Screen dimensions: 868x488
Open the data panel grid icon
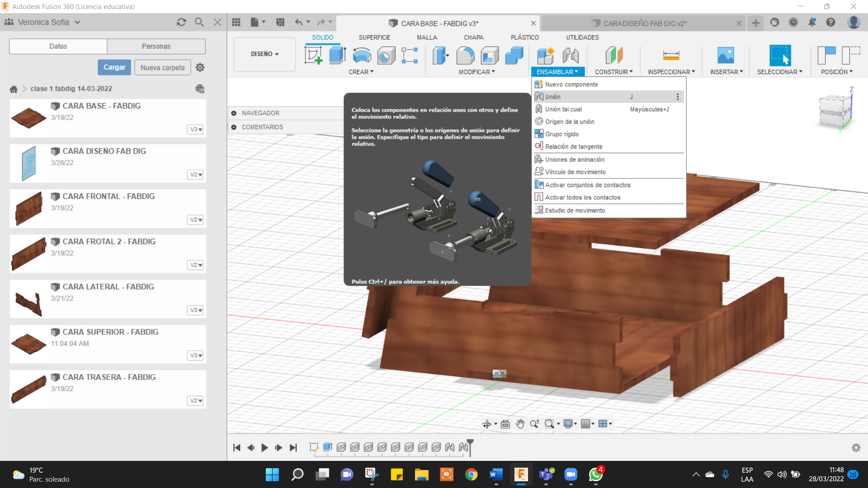click(236, 22)
